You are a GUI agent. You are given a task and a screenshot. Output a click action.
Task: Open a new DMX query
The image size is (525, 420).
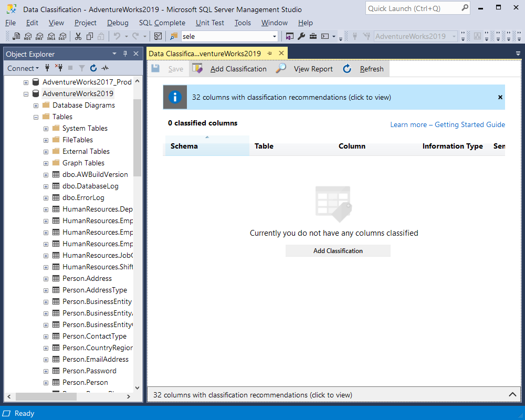[x=39, y=36]
